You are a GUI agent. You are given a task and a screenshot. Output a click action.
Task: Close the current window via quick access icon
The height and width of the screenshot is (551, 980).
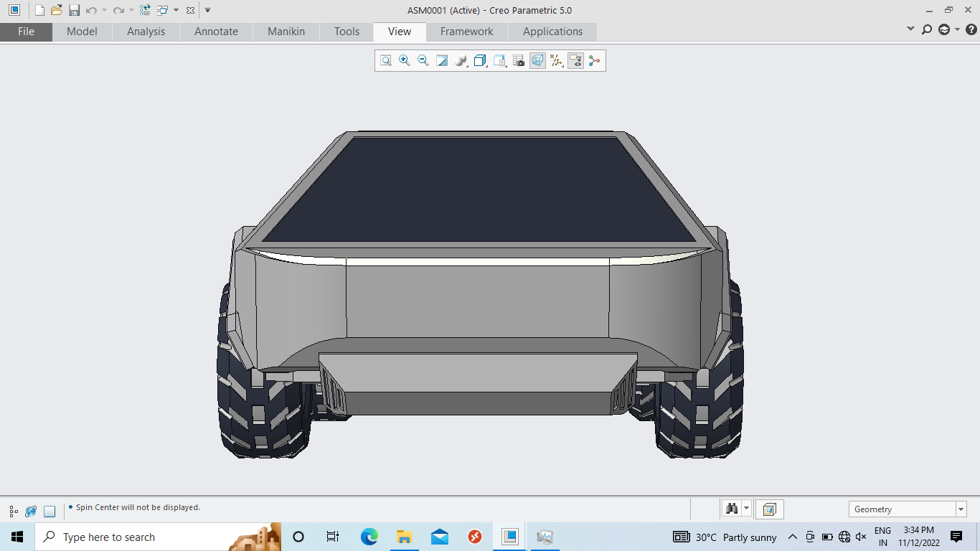pyautogui.click(x=189, y=10)
